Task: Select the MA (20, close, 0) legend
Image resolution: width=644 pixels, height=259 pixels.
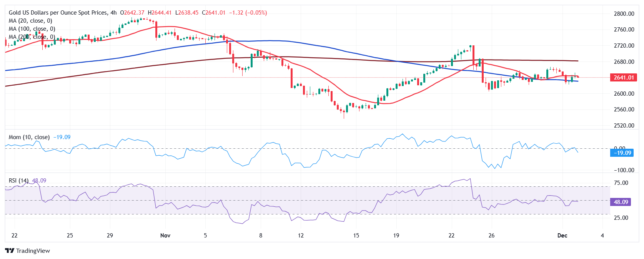Action: click(x=30, y=21)
